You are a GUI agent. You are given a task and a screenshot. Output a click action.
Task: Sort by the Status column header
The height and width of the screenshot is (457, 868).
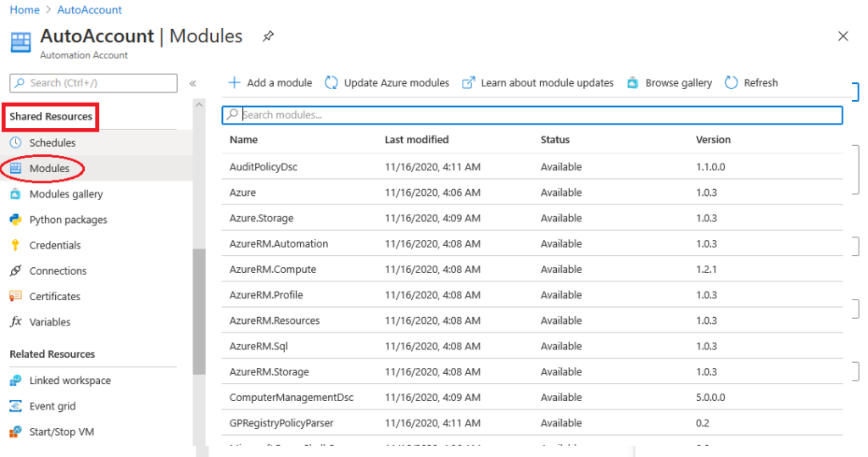click(x=554, y=140)
